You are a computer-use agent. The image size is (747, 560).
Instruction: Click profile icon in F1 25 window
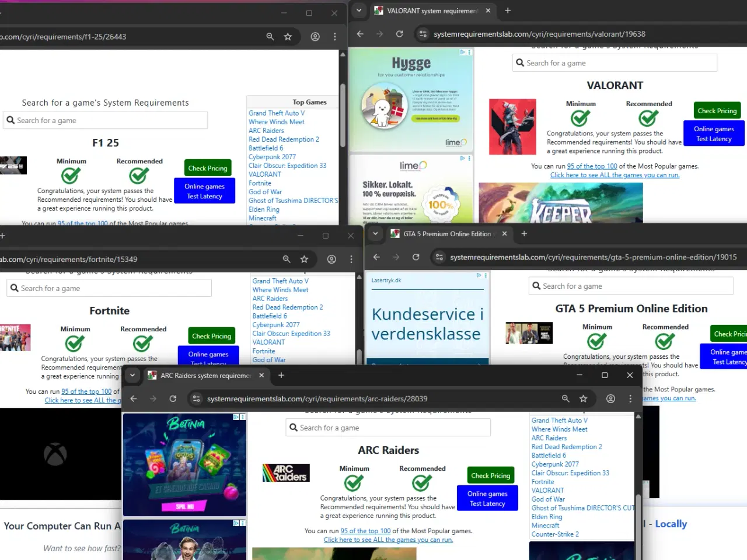tap(315, 37)
